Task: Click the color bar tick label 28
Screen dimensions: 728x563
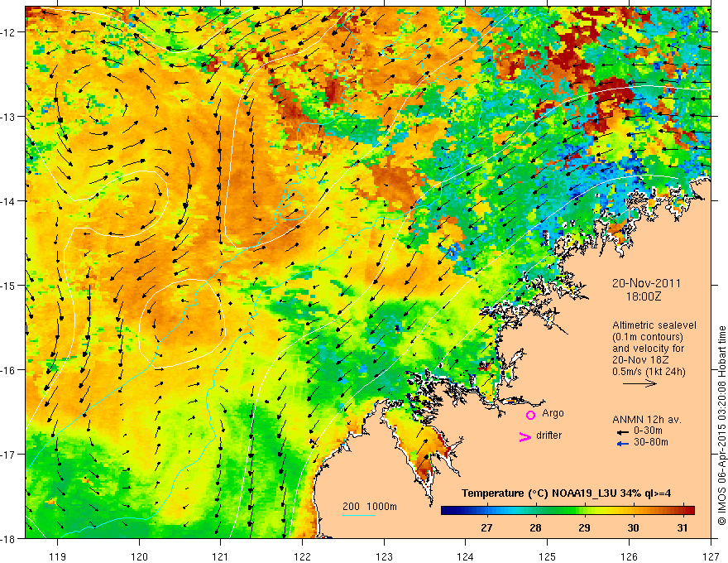Action: pyautogui.click(x=535, y=527)
